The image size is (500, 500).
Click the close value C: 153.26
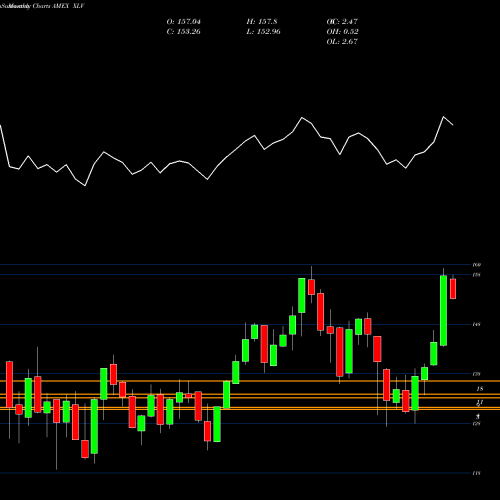tap(184, 32)
